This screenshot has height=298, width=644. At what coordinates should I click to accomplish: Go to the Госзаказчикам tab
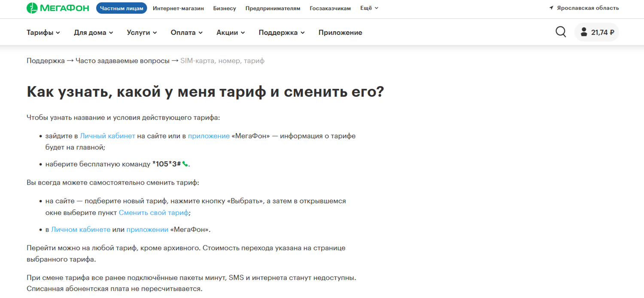click(x=330, y=8)
